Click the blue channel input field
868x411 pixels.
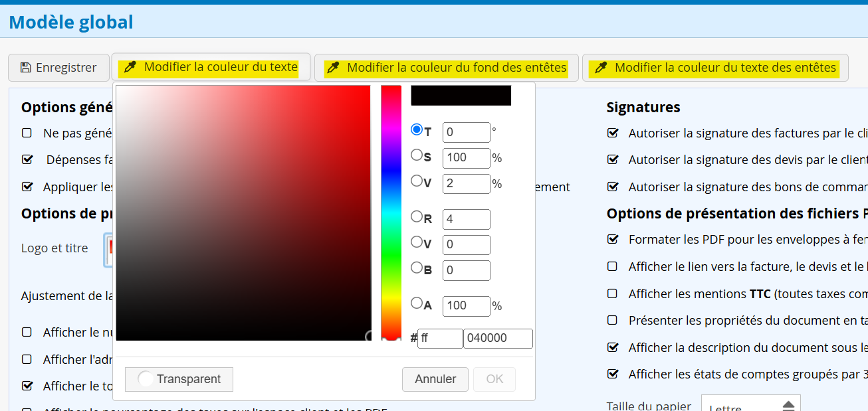(467, 270)
